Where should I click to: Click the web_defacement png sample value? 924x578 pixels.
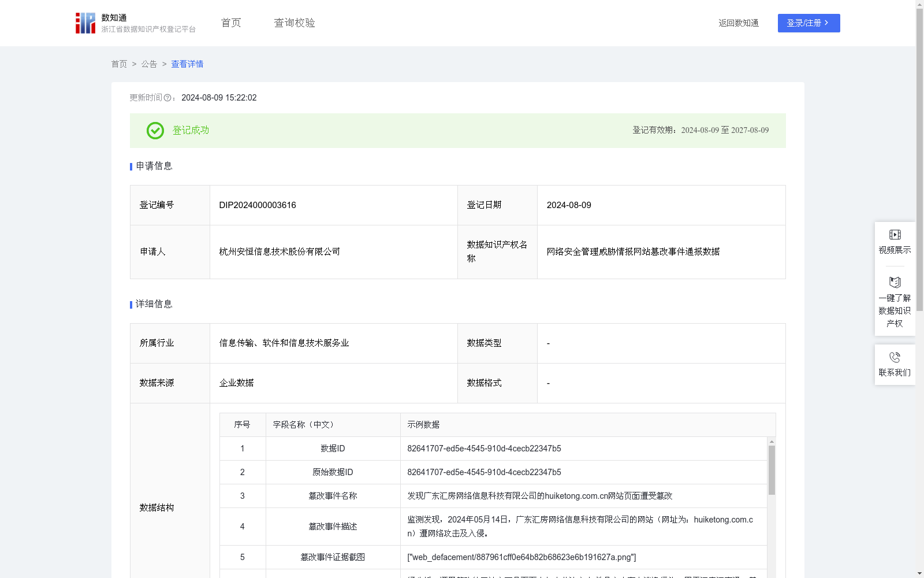coord(521,557)
